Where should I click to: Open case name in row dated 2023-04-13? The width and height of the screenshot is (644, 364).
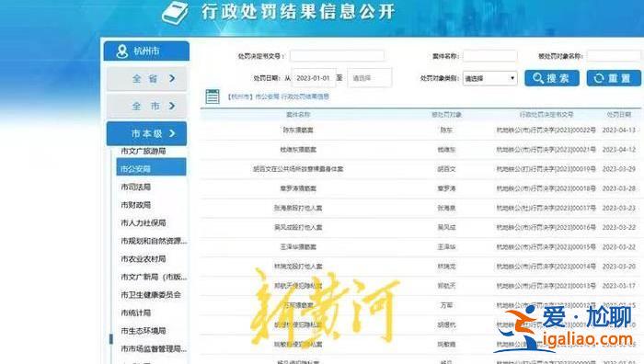click(x=298, y=131)
